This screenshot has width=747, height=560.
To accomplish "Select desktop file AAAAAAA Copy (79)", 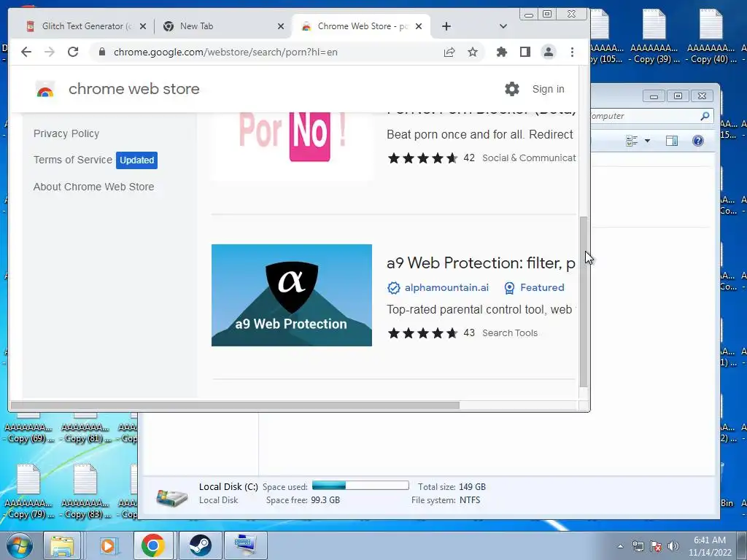I will tap(28, 491).
